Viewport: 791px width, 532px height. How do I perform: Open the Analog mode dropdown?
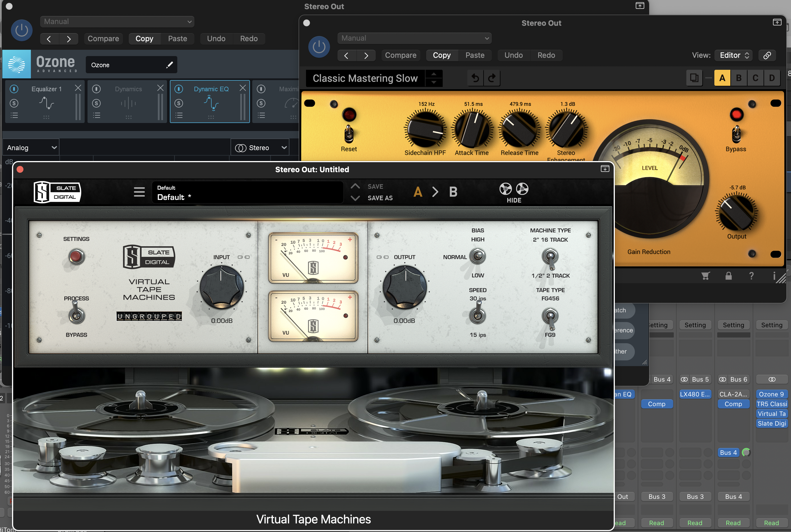(x=31, y=148)
